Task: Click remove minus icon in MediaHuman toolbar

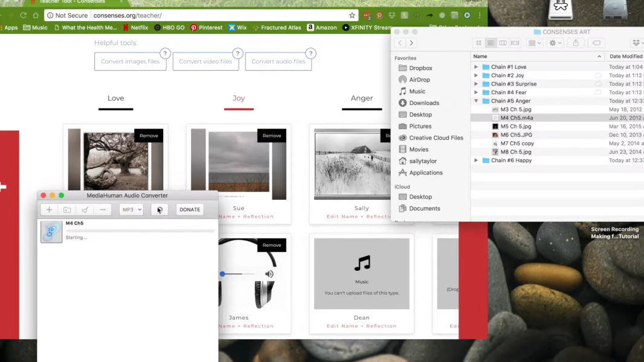Action: click(103, 209)
